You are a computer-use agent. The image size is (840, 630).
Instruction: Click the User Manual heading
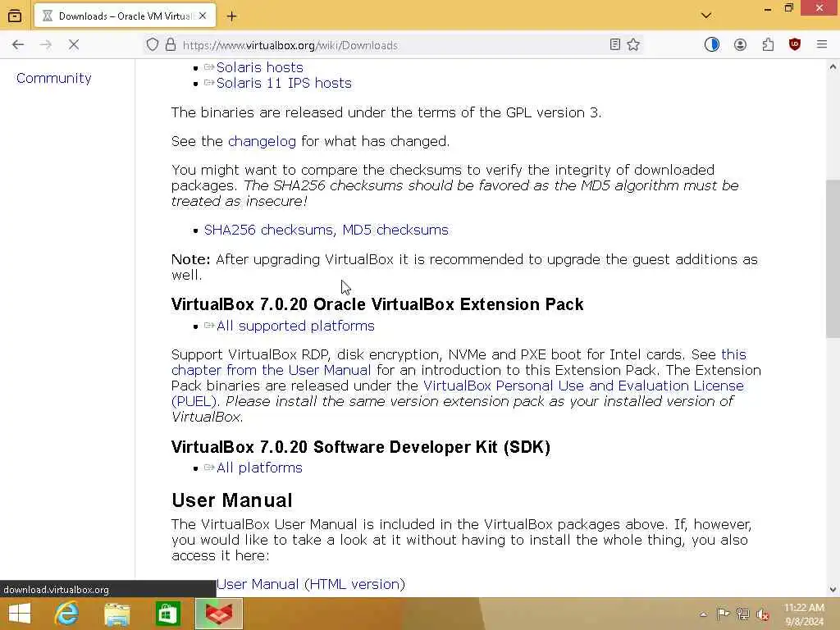(x=232, y=500)
